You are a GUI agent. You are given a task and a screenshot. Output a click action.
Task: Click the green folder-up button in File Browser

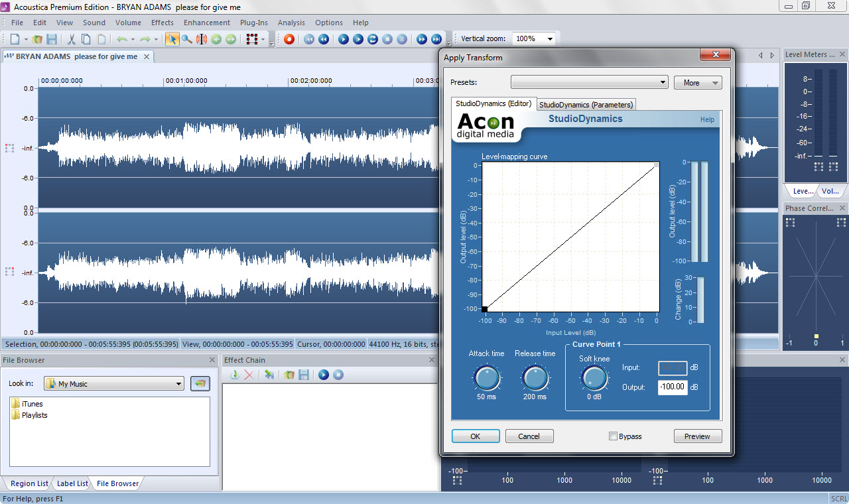tap(200, 383)
